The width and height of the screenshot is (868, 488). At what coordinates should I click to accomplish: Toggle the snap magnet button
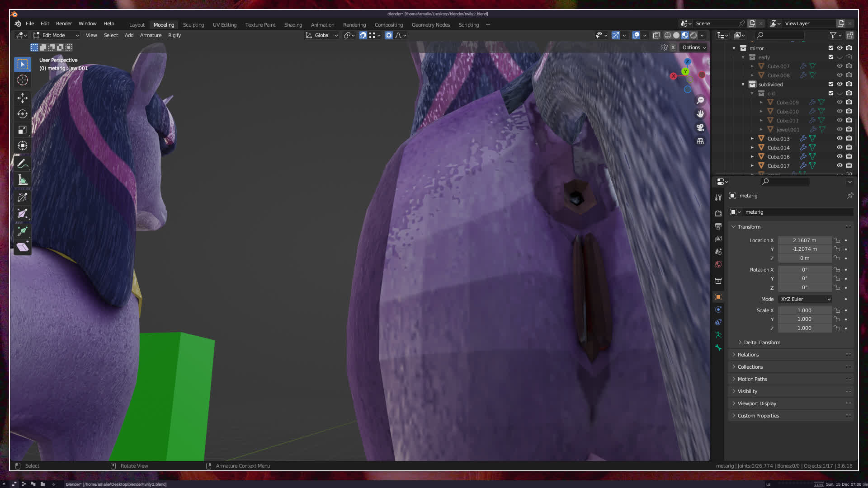(x=363, y=35)
